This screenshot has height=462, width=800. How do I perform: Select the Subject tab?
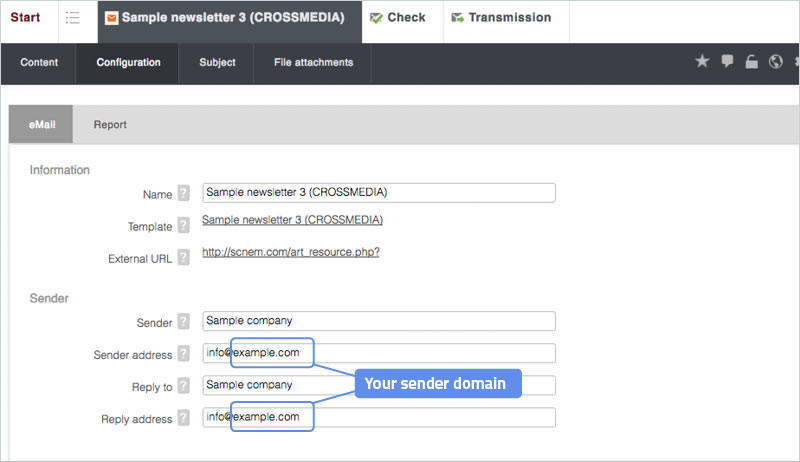pos(217,62)
